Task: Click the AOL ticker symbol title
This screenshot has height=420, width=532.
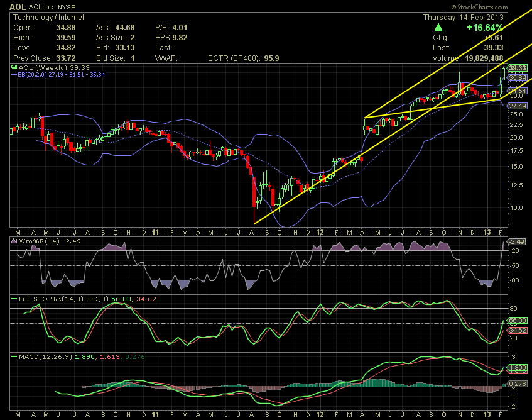Action: (18, 6)
